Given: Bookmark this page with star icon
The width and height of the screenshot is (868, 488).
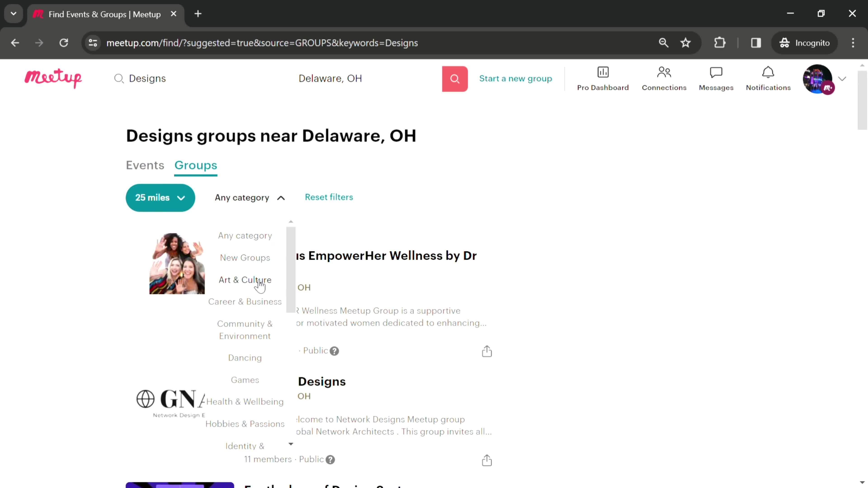Looking at the screenshot, I should click(686, 43).
